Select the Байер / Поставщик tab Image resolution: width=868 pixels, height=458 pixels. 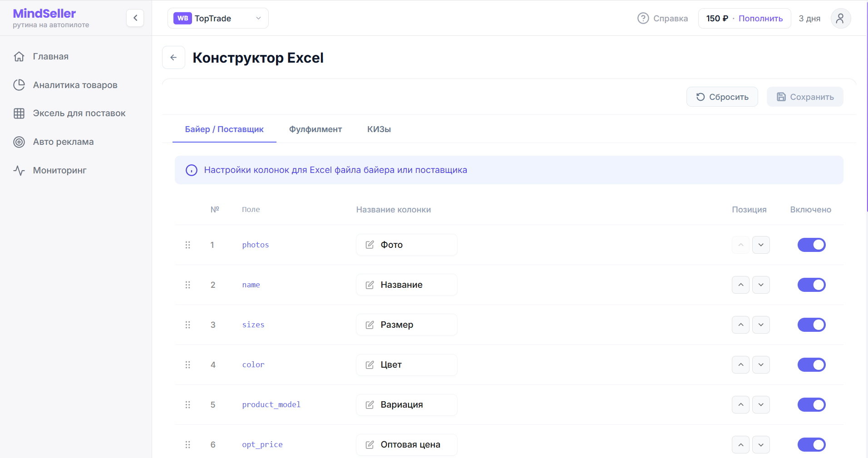[224, 129]
